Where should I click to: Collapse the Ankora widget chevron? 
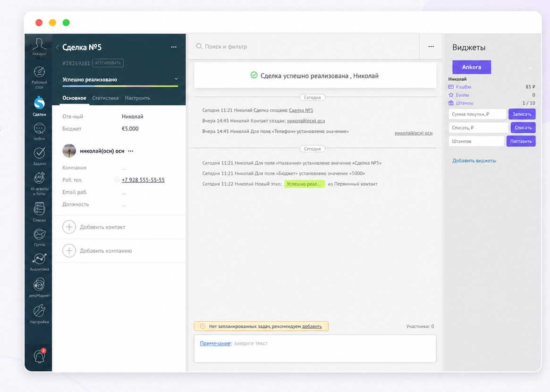(x=530, y=68)
